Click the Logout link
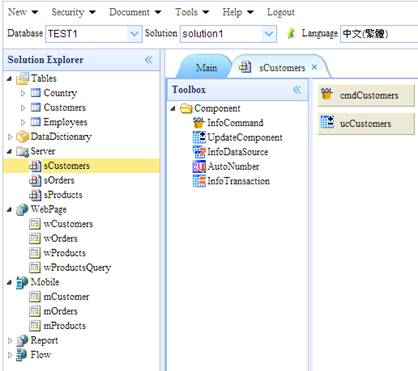This screenshot has height=371, width=418. click(x=280, y=12)
